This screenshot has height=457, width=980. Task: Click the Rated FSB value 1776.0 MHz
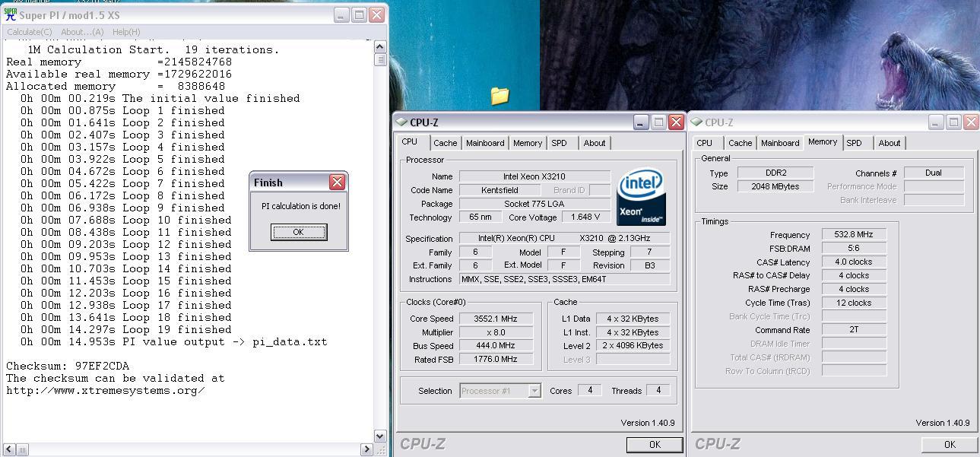496,360
